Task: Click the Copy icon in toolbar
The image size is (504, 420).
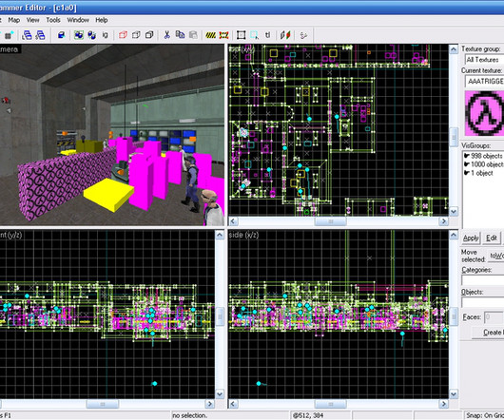Action: [x=180, y=34]
